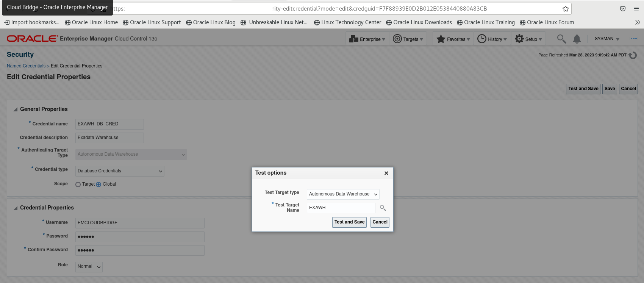Show more bookmarks chevron
644x283 pixels.
[x=638, y=22]
